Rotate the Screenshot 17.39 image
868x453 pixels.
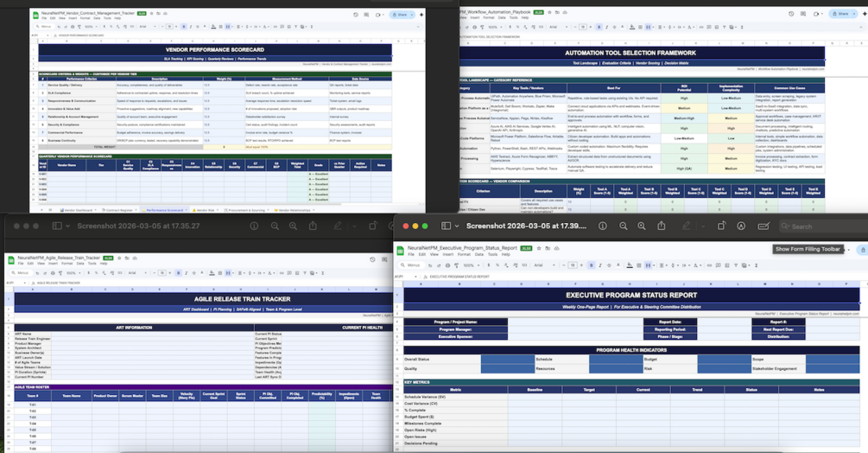[721, 226]
